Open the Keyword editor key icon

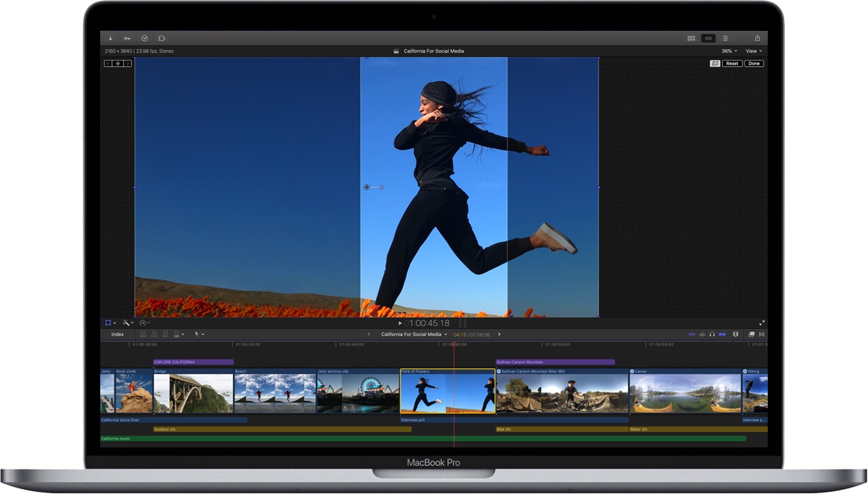coord(127,38)
